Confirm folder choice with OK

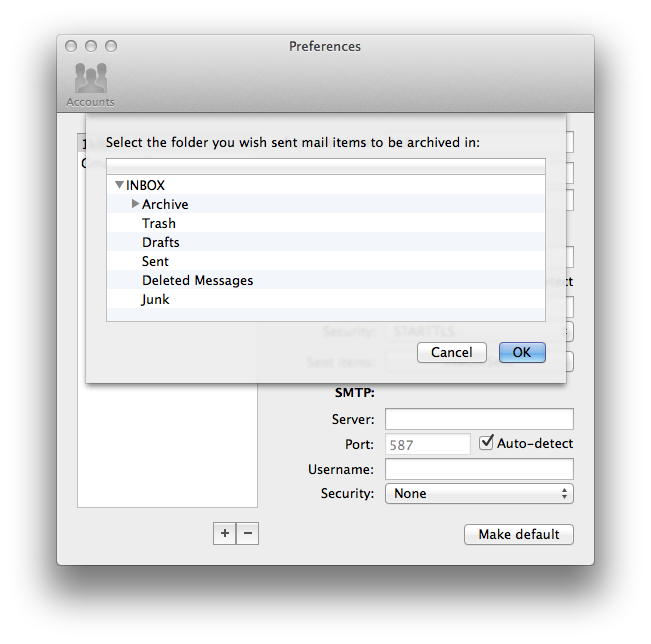pos(522,353)
